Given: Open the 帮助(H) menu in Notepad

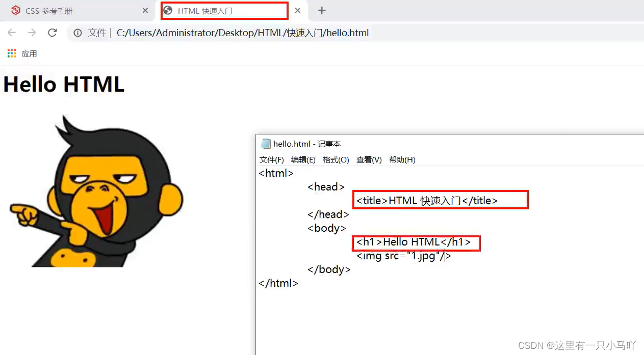Looking at the screenshot, I should [402, 159].
